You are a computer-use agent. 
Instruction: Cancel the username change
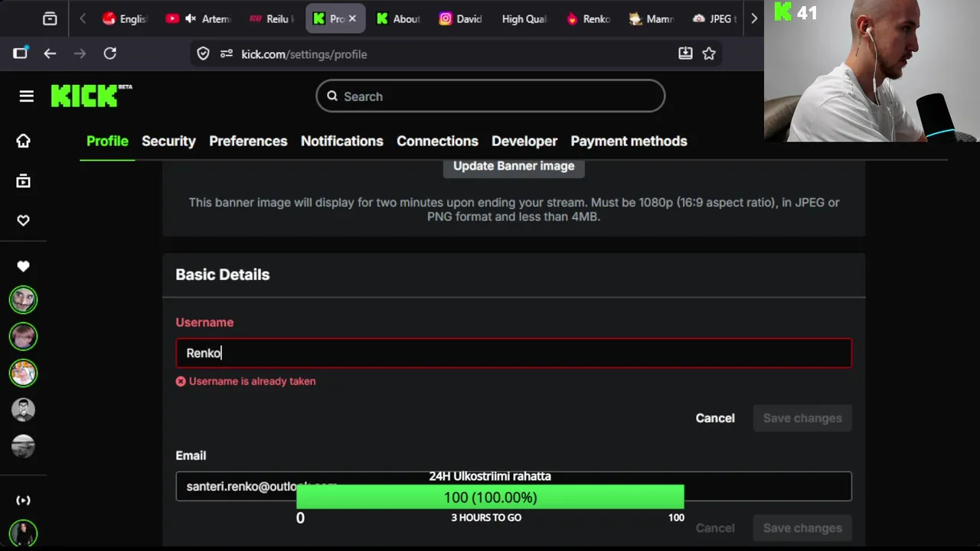[715, 418]
